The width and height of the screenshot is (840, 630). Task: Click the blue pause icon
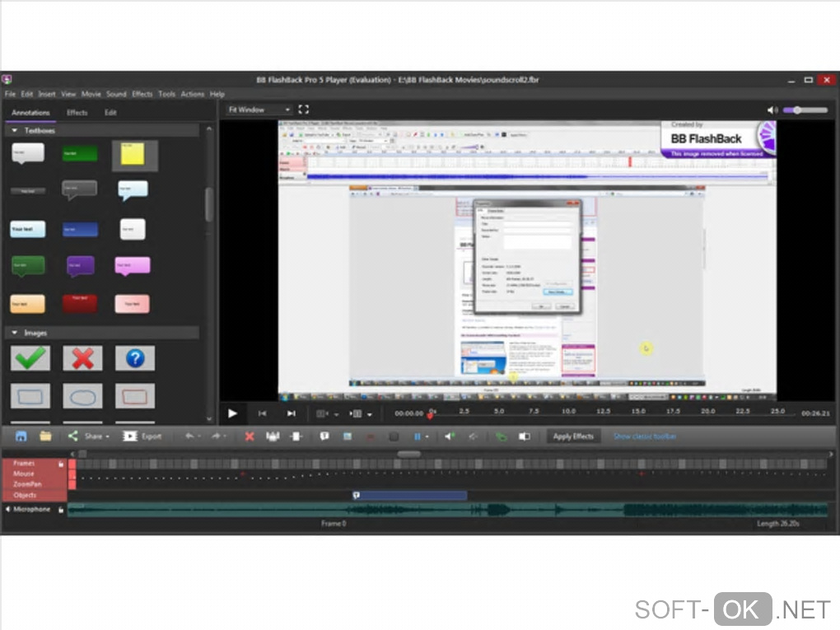point(417,436)
